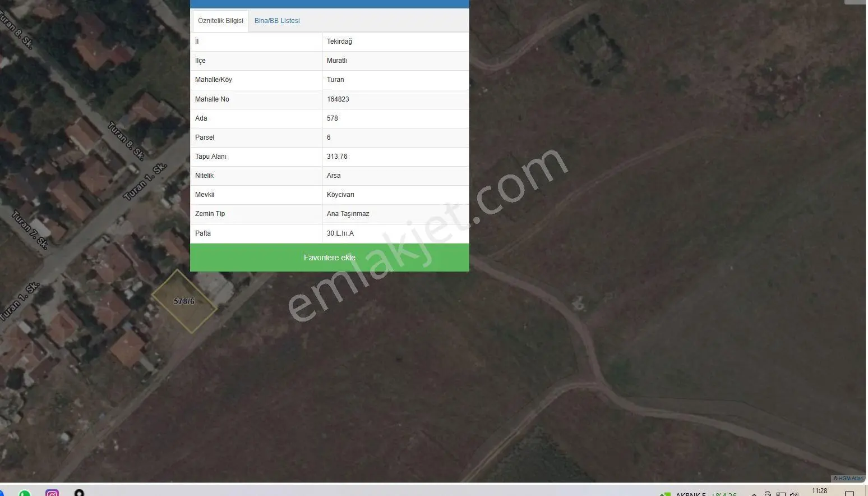Select the Öznitelik Bilgisi tab

pyautogui.click(x=220, y=21)
